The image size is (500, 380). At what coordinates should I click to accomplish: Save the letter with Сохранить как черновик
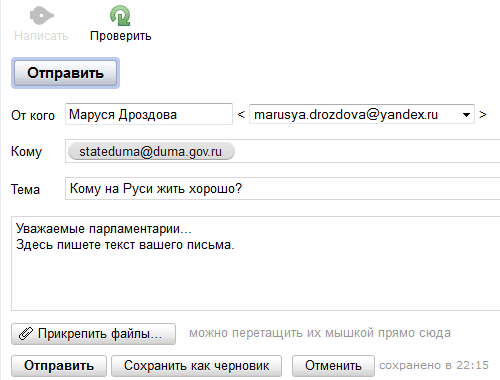tap(196, 366)
